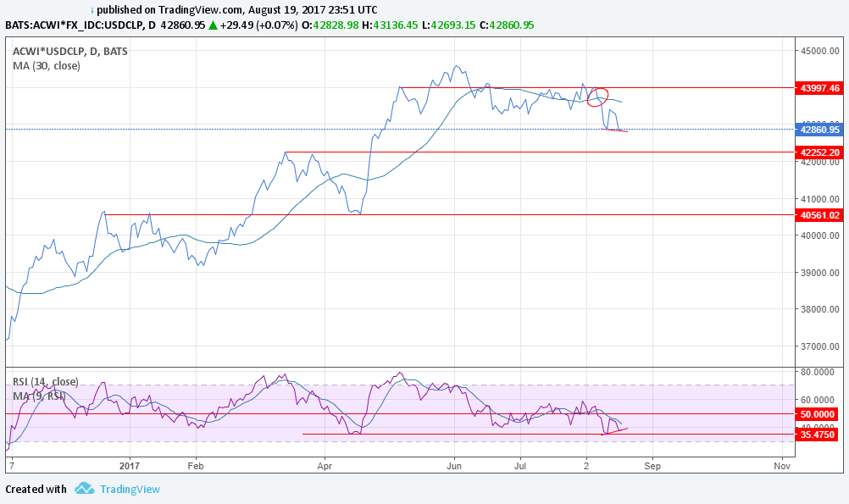Viewport: 849px width, 504px height.
Task: Click the MA (30, close) indicator legend
Action: [x=47, y=65]
